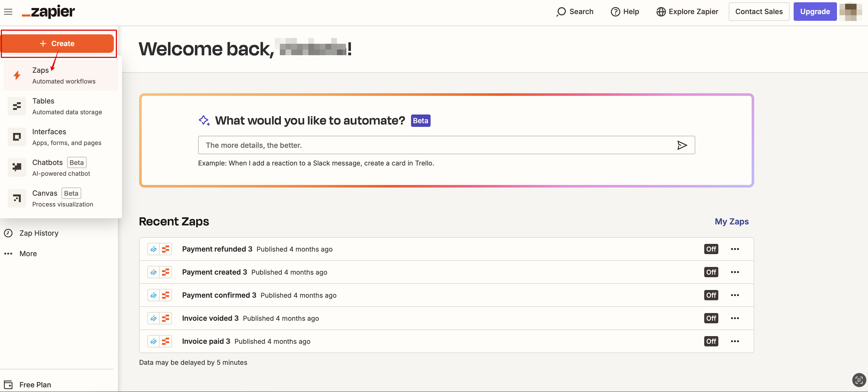
Task: Click the webhook app icon for Payment confirmed 3
Action: tap(153, 295)
